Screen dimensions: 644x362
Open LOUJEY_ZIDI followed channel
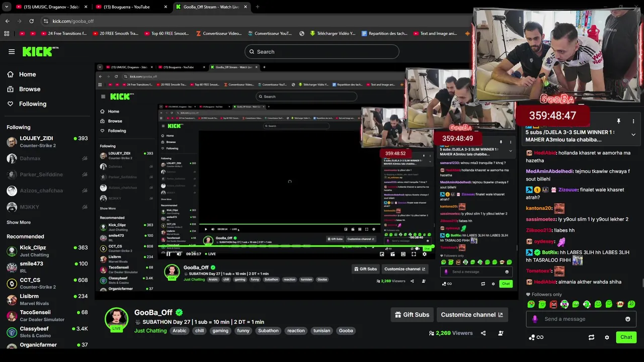tap(47, 142)
